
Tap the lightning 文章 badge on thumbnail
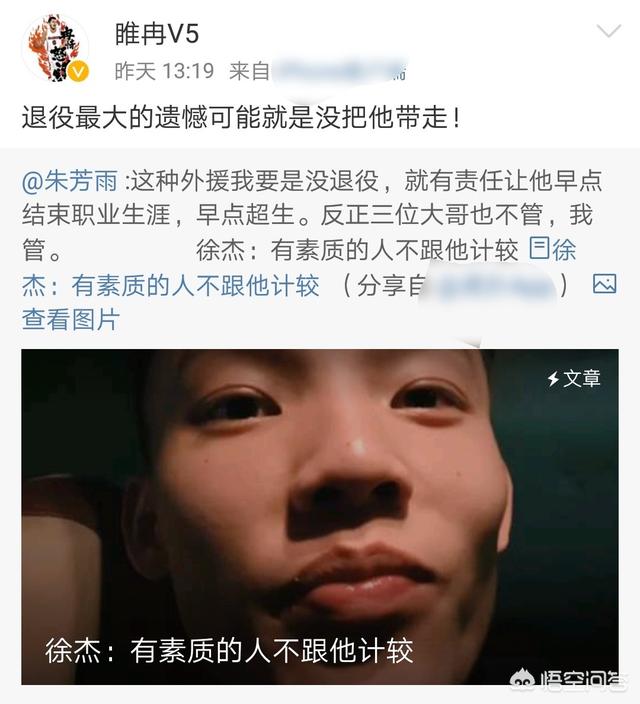coord(573,378)
